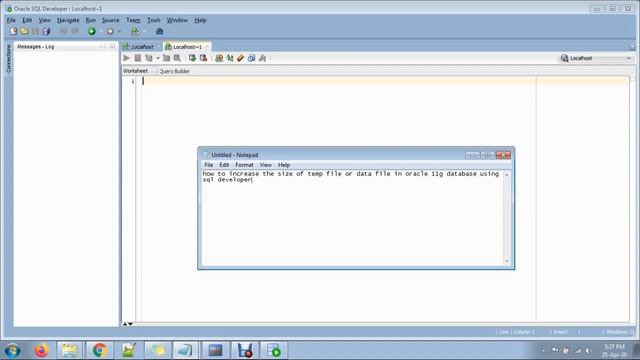This screenshot has width=640, height=360.
Task: Show hidden system tray icons arrow
Action: click(543, 350)
